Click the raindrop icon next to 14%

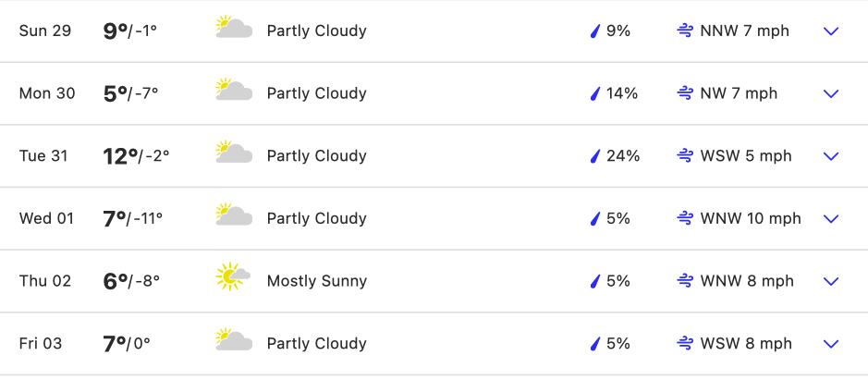(595, 93)
